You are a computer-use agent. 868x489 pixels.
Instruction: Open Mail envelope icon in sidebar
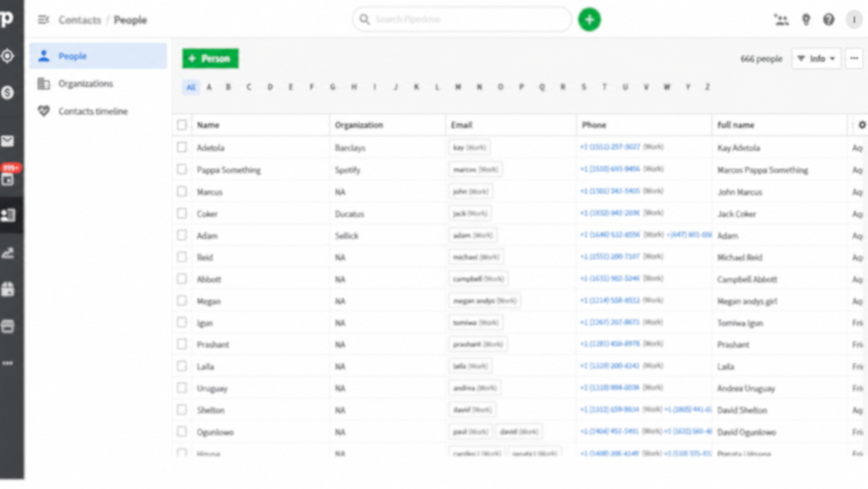click(8, 141)
